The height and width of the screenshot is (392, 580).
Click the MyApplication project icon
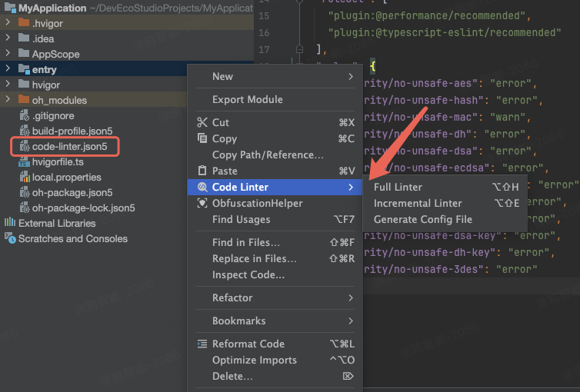click(x=10, y=8)
